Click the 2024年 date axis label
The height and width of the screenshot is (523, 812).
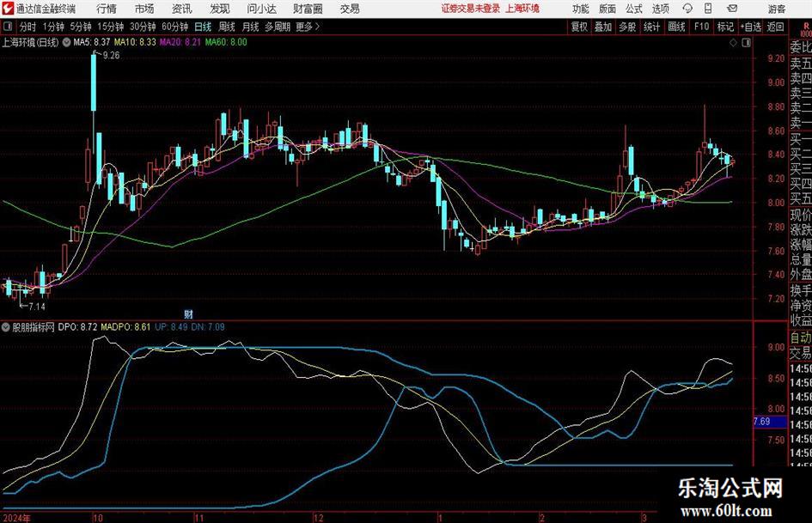point(16,518)
